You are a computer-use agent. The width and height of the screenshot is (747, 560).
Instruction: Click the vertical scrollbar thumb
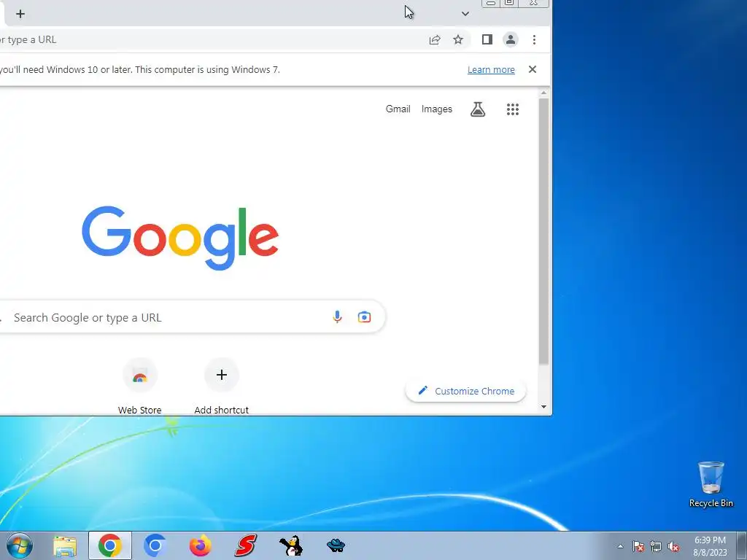tap(543, 231)
